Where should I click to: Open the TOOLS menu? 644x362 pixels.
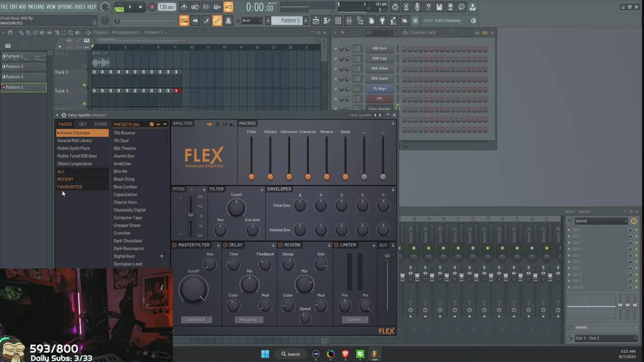click(80, 7)
